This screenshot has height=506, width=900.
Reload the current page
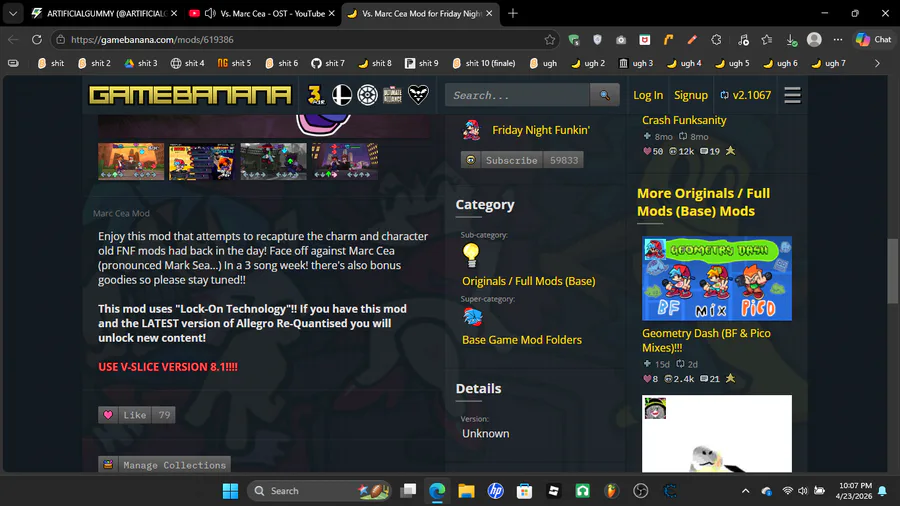[x=37, y=40]
